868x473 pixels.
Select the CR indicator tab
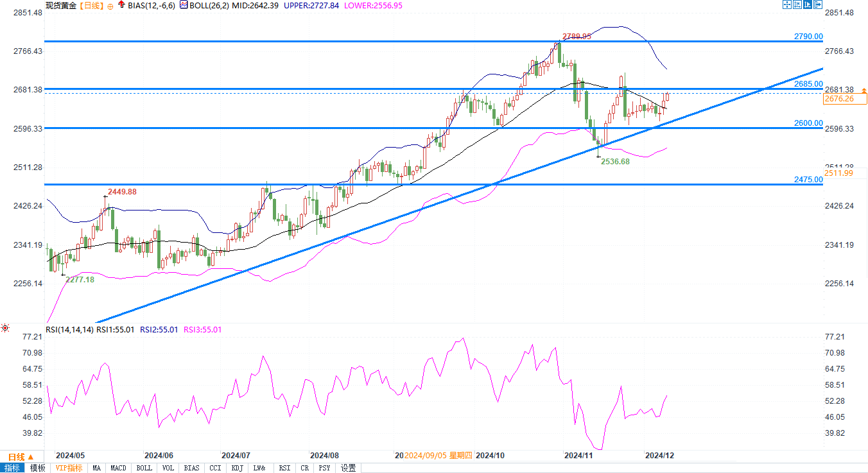305,468
